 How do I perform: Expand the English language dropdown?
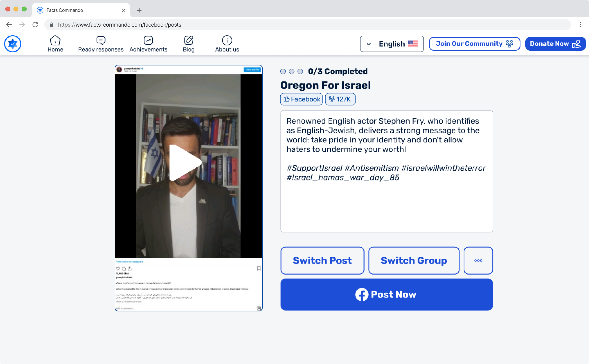tap(392, 44)
